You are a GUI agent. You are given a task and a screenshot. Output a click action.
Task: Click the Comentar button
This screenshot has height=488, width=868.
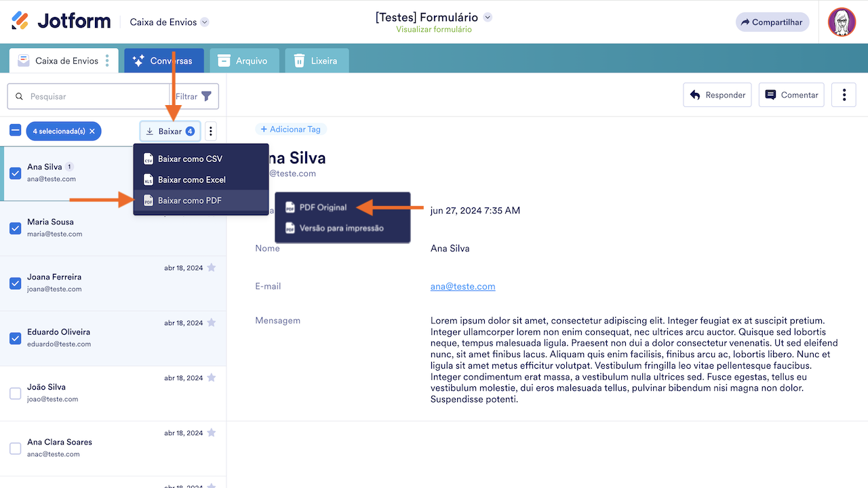(791, 95)
